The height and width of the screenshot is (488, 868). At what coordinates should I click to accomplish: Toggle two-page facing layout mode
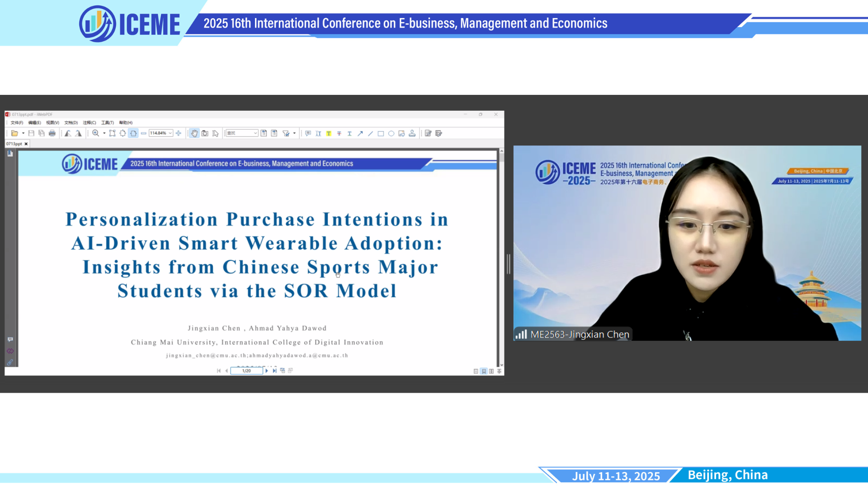pyautogui.click(x=491, y=371)
